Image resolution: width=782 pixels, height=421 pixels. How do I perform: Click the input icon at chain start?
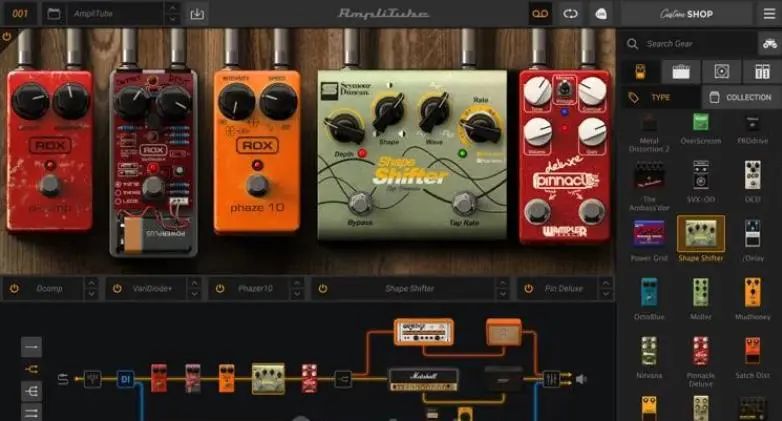[x=63, y=379]
